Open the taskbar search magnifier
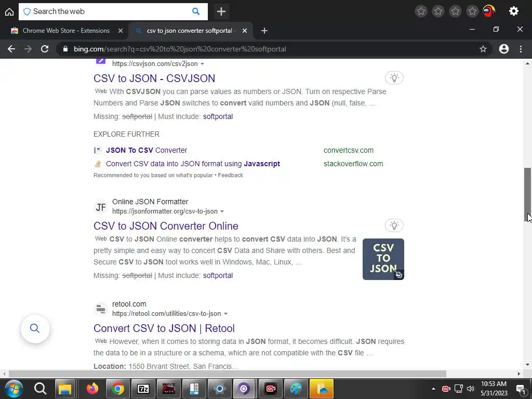532x399 pixels. click(x=40, y=389)
